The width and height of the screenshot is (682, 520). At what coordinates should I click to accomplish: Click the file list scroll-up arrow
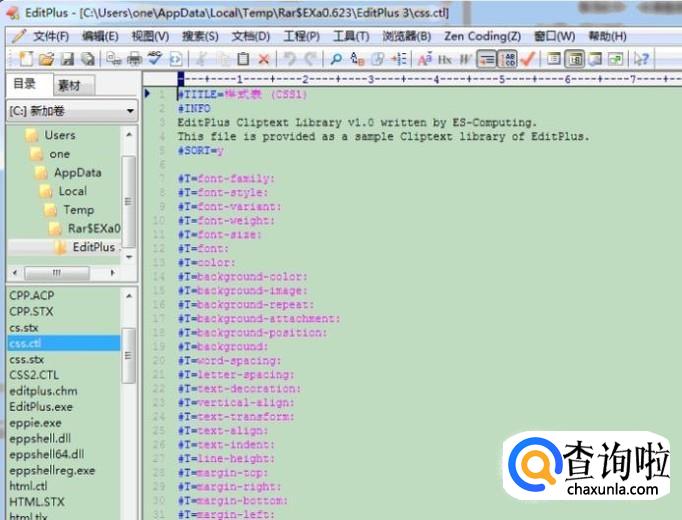tap(129, 296)
